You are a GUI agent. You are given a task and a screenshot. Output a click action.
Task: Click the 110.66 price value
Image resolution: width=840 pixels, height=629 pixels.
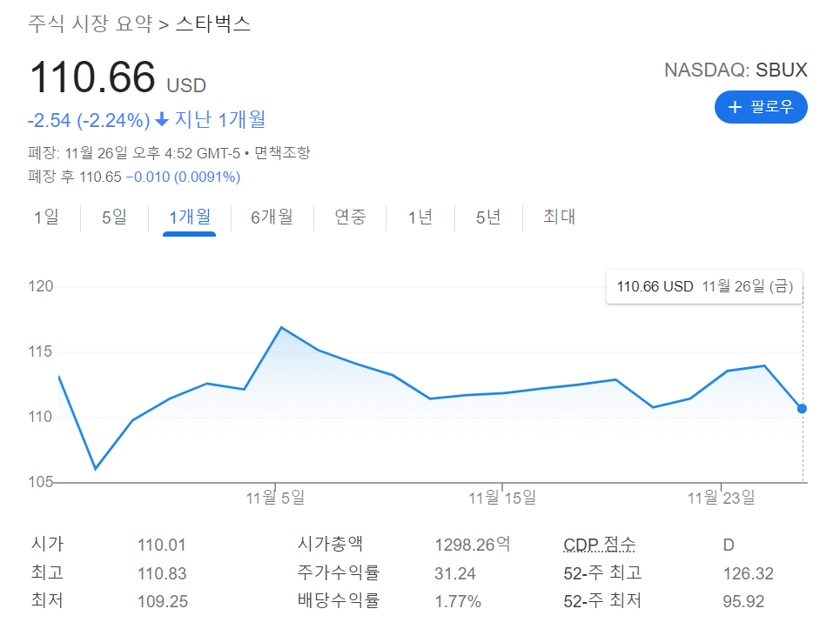click(92, 77)
